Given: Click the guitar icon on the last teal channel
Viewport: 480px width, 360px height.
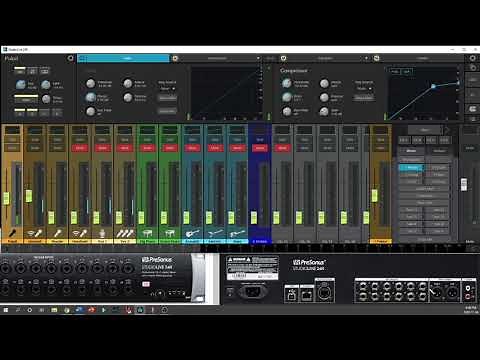Looking at the screenshot, I should pos(237,233).
